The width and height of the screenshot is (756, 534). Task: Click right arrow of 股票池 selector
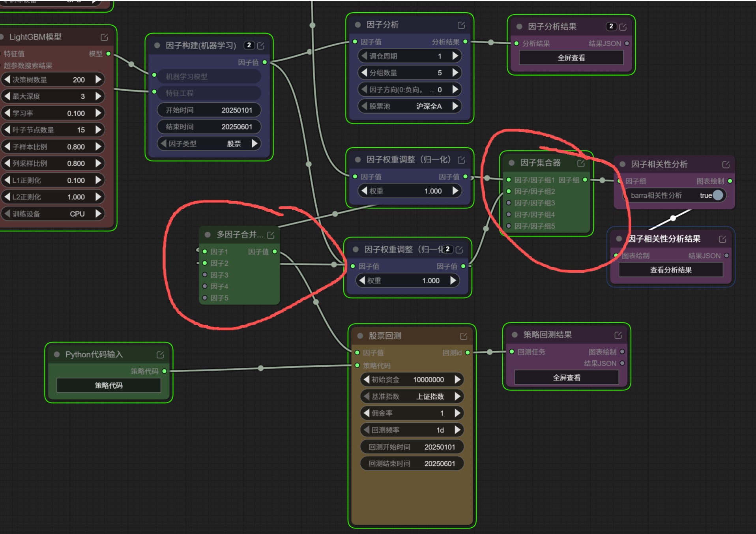pos(455,106)
